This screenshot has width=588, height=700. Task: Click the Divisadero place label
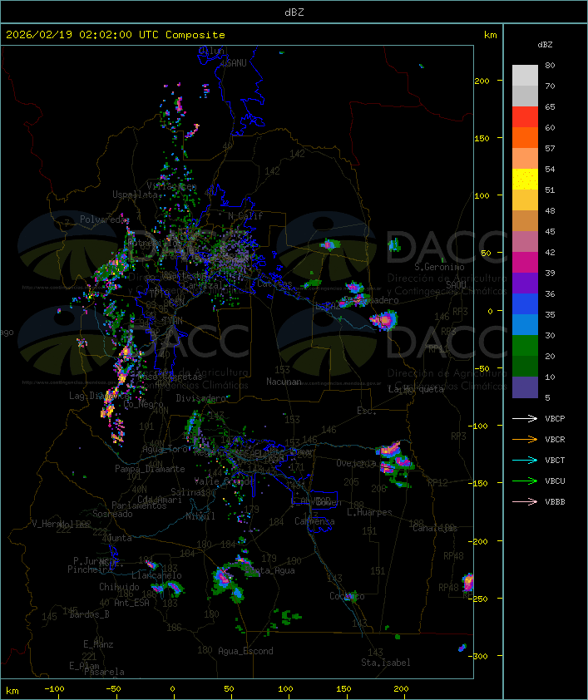coord(200,398)
